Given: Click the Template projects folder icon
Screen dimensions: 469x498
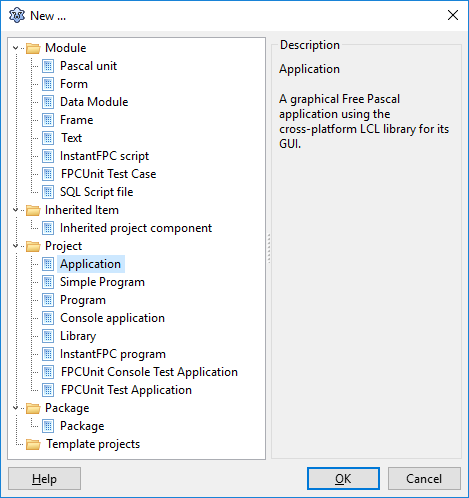Looking at the screenshot, I should (x=33, y=444).
